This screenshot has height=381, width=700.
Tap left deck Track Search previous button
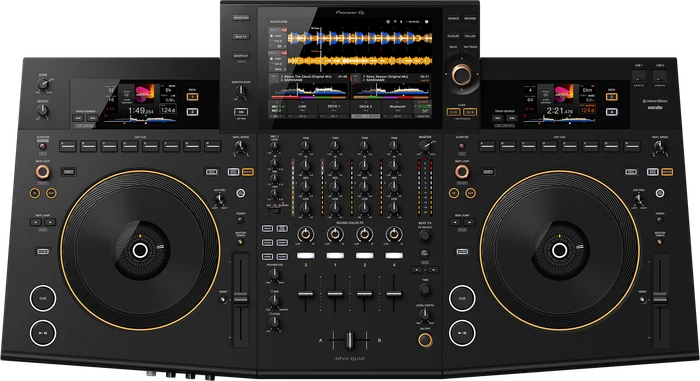[x=79, y=118]
